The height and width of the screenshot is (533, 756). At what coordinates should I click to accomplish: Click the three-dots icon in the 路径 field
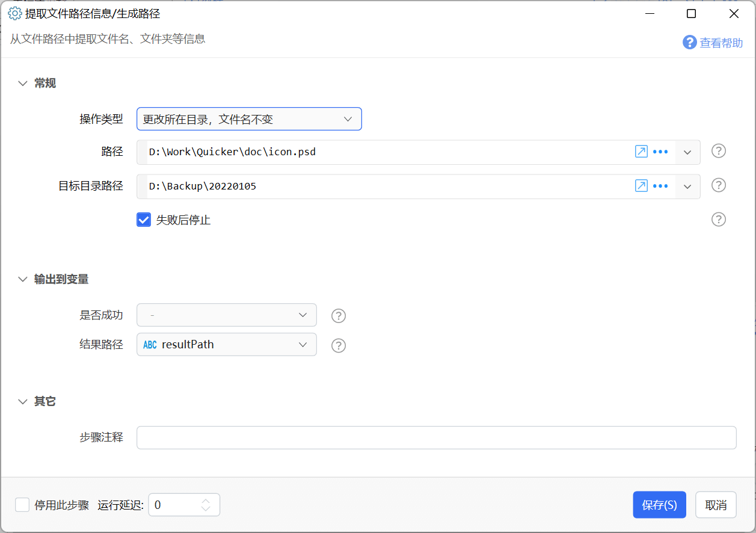point(660,152)
